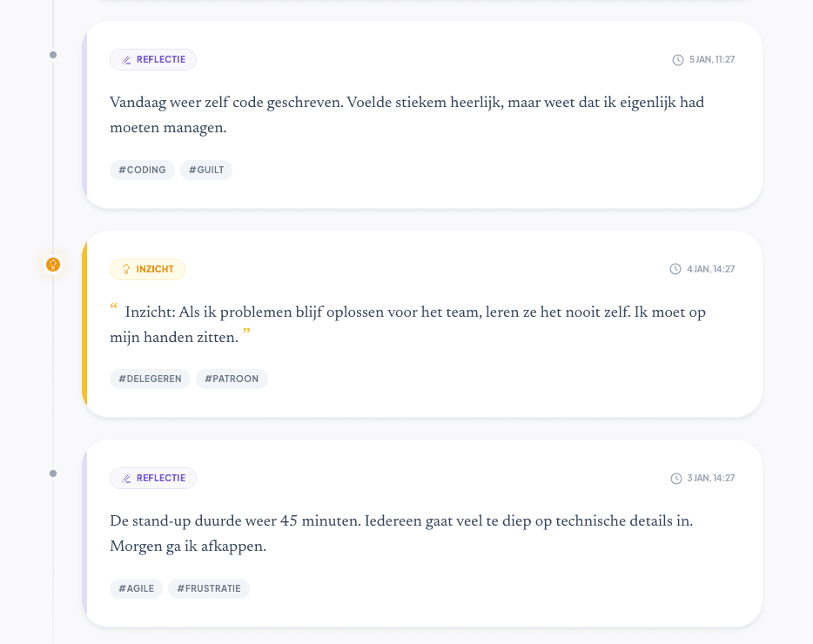Click the #DELEGEREN tag link
Image resolution: width=813 pixels, height=644 pixels.
150,379
